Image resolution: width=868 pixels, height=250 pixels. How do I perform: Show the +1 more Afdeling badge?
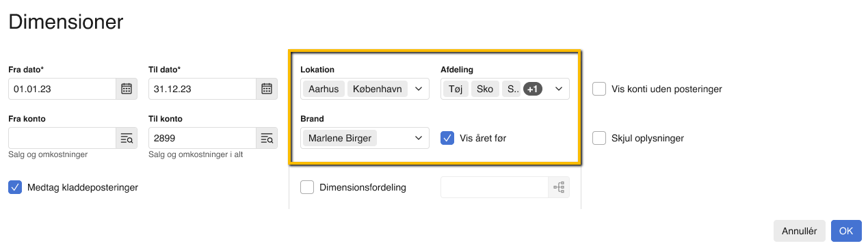tap(533, 89)
